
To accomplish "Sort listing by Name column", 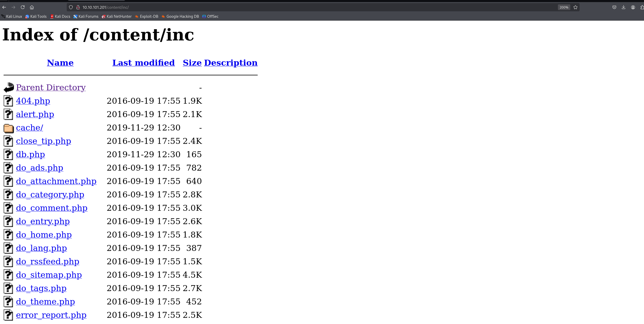I will (60, 63).
